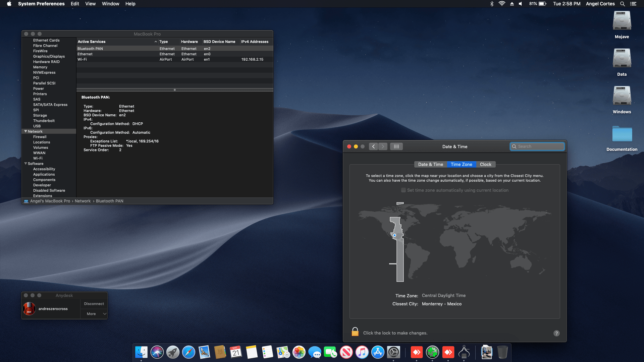Select the Time Zone tab

pos(461,164)
